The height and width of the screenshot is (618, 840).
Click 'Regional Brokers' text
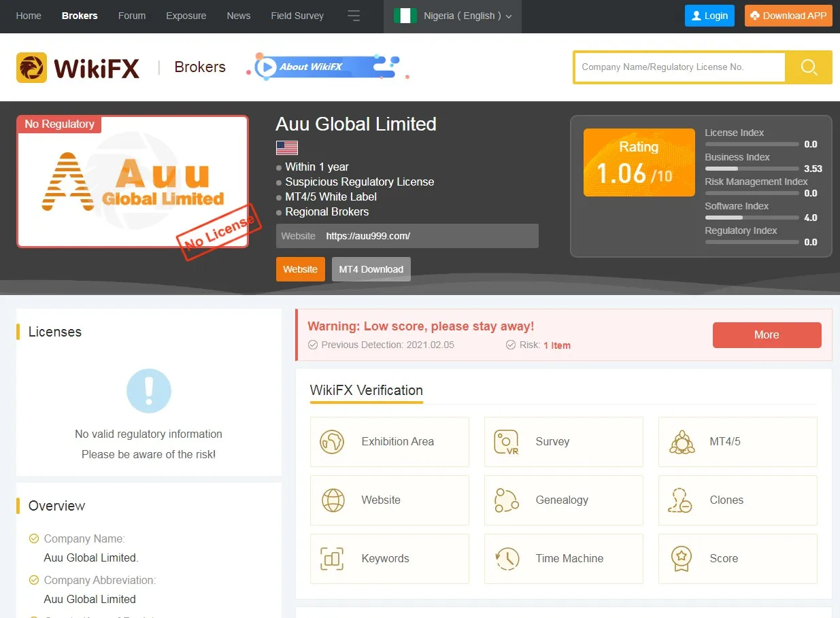click(x=327, y=211)
